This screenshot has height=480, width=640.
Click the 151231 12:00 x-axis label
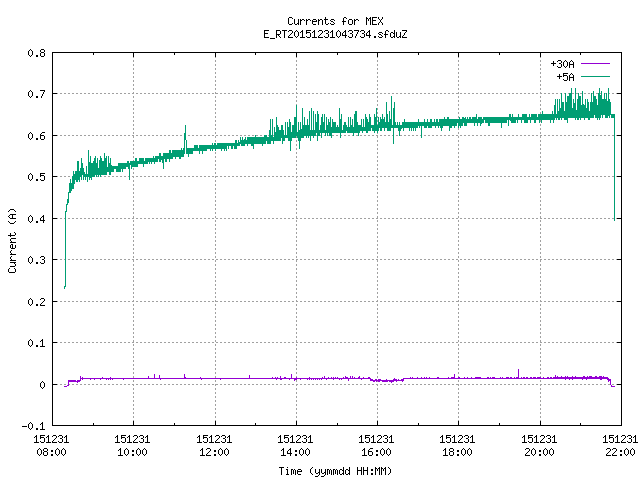[214, 445]
